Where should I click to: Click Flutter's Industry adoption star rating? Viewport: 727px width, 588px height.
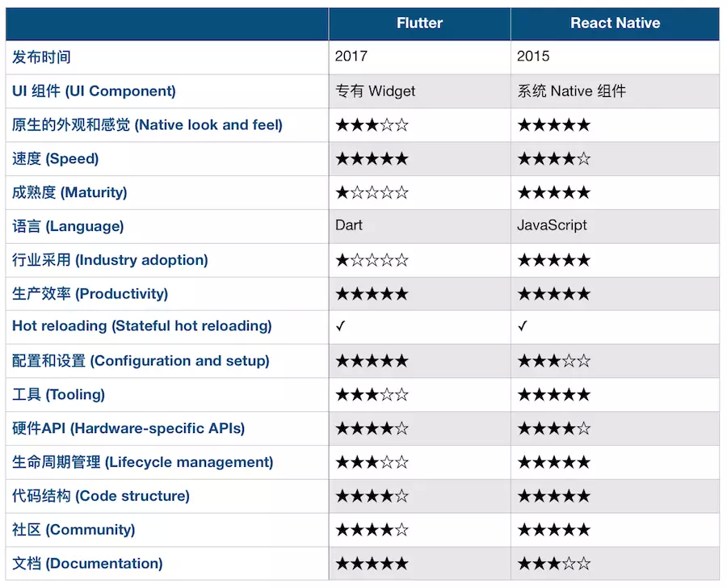pos(372,260)
